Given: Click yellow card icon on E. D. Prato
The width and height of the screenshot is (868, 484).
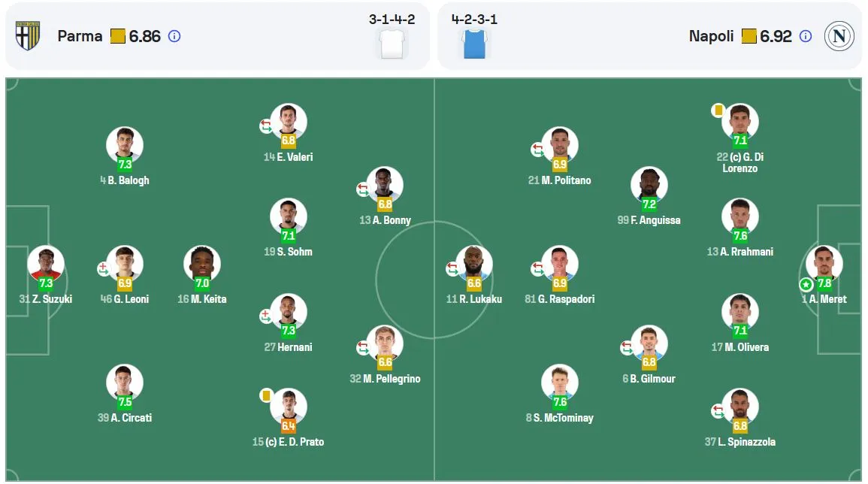Looking at the screenshot, I should click(266, 395).
